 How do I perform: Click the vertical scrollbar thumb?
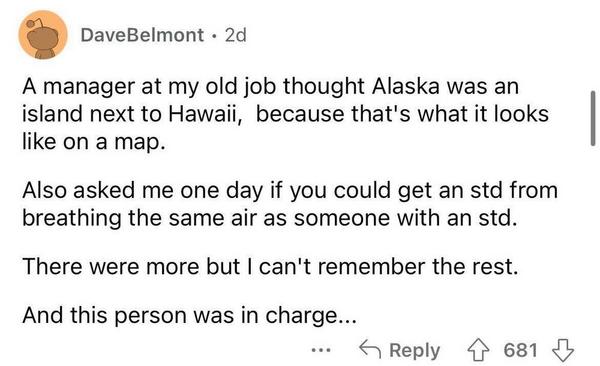click(x=593, y=118)
